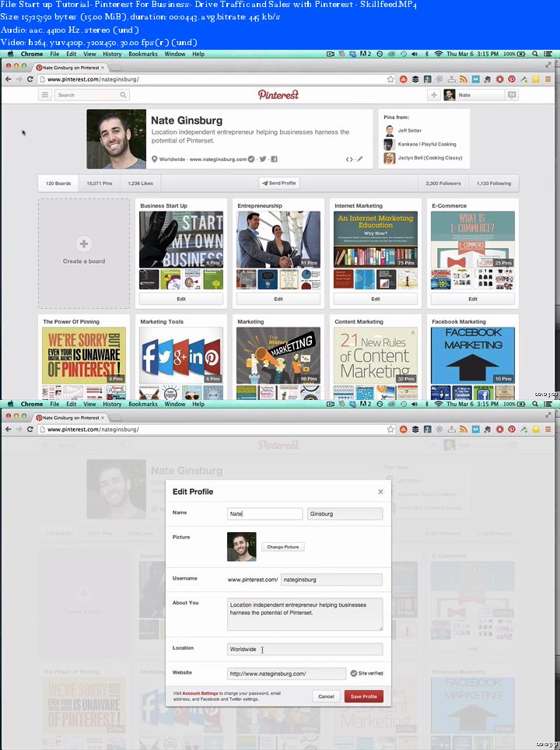Click the Send Profile button on undimmed page
Viewport: 560px width, 750px height.
coord(279,183)
